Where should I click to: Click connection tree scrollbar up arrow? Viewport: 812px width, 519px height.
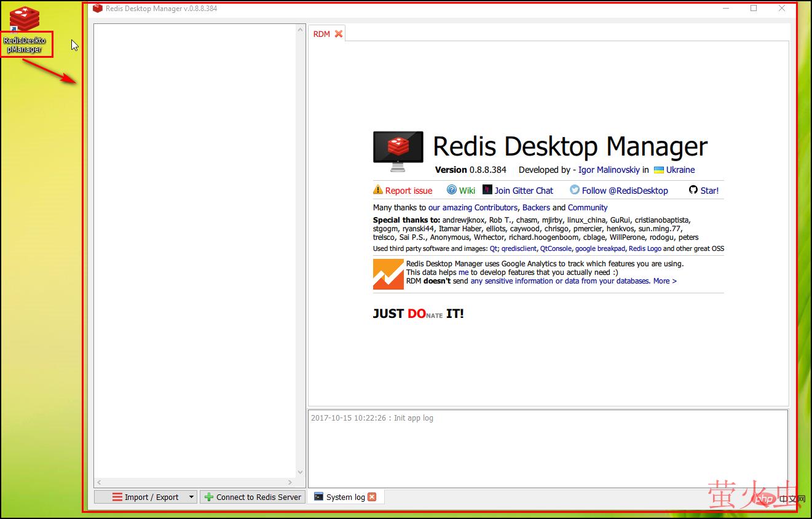pyautogui.click(x=301, y=30)
